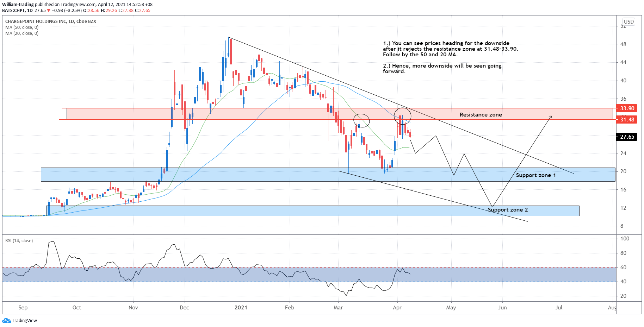This screenshot has height=327, width=644.
Task: Click the Dec label on time axis
Action: click(x=184, y=308)
